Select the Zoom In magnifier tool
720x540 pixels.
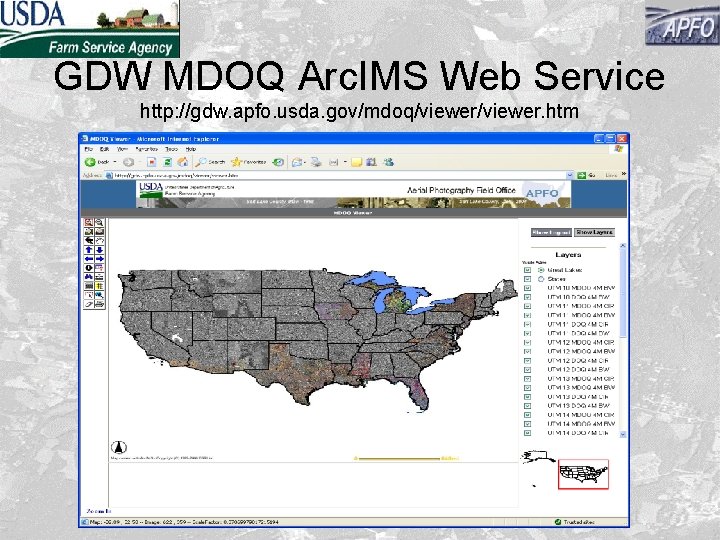[89, 223]
